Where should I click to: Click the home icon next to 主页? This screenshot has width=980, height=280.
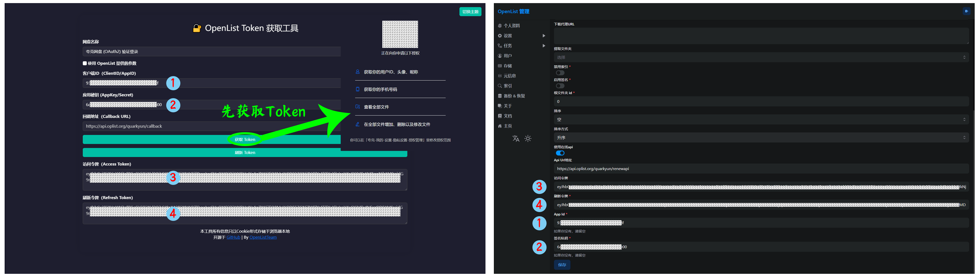[x=500, y=126]
